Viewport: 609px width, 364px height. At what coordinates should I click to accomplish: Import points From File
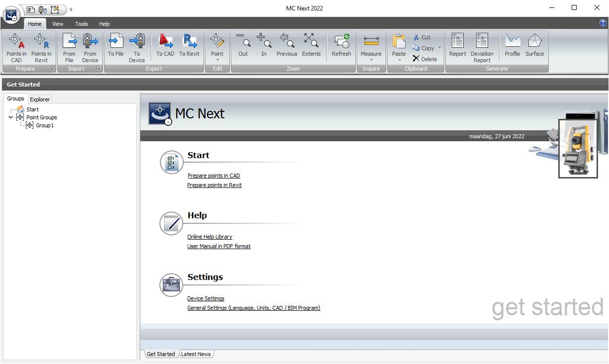69,48
